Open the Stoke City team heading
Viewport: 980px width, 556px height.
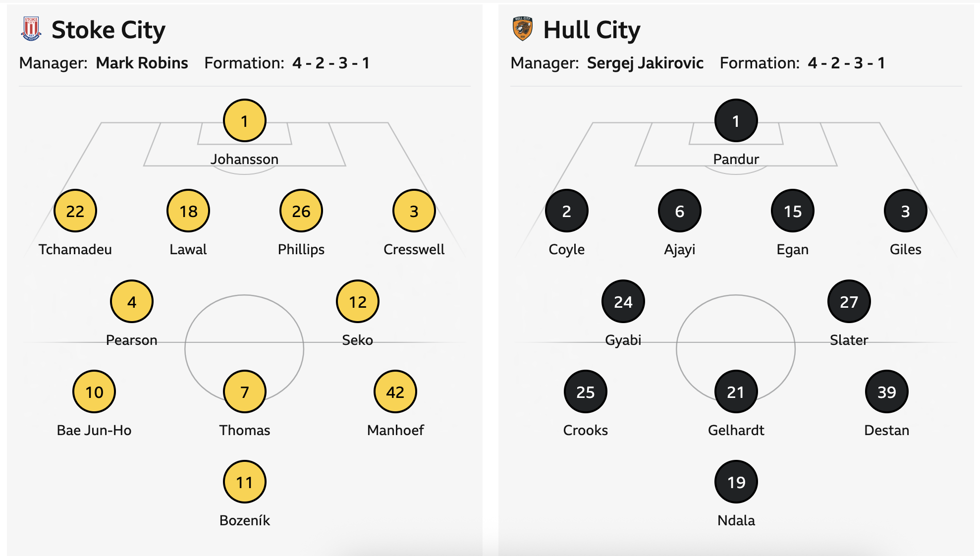coord(109,30)
